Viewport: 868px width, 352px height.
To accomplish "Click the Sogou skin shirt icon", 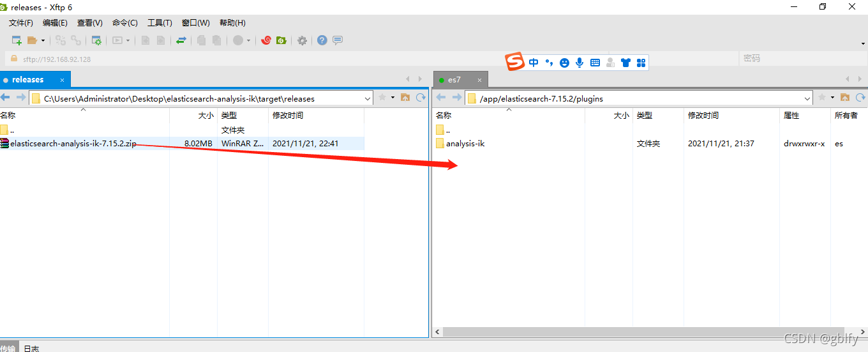I will pyautogui.click(x=625, y=63).
